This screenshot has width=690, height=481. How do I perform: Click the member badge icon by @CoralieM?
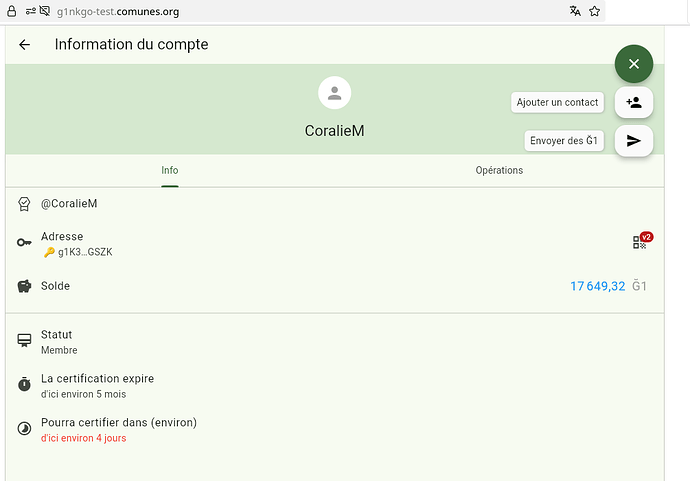pos(25,204)
